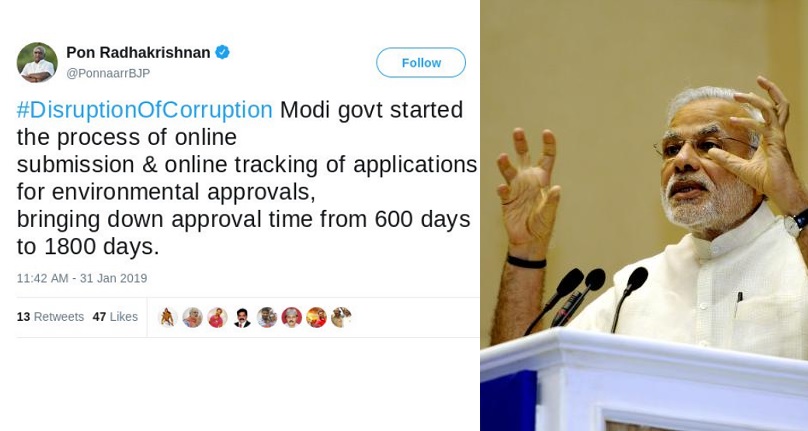Click the Pon Radhakrishnan display name
The height and width of the screenshot is (431, 808).
[x=138, y=52]
